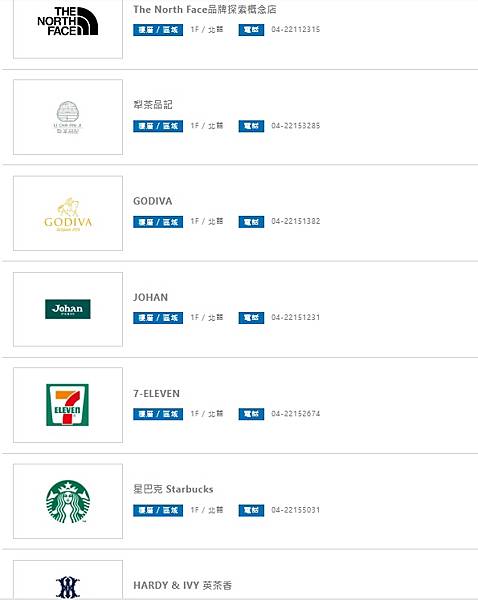Click The North Face logo thumbnail
This screenshot has width=478, height=600.
tap(68, 21)
